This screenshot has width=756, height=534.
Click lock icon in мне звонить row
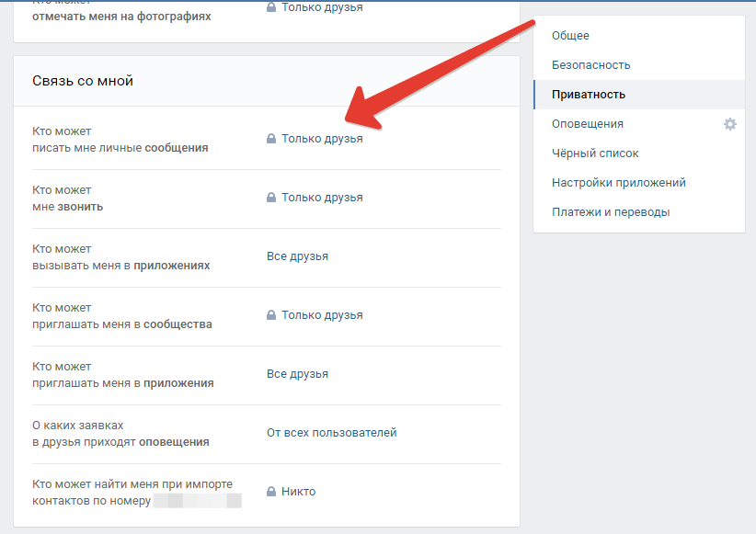(x=271, y=197)
